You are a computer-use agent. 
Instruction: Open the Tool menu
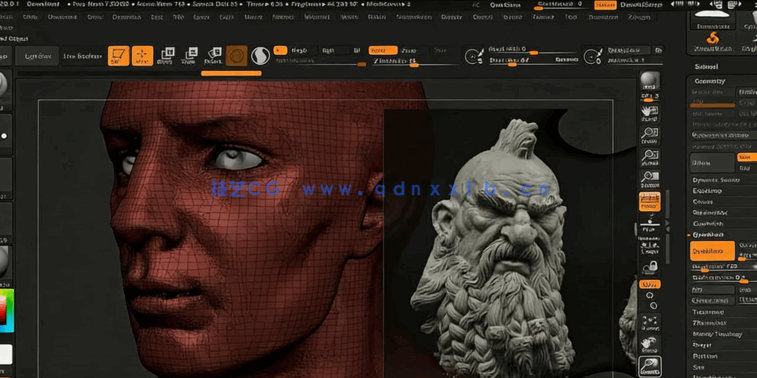[571, 17]
